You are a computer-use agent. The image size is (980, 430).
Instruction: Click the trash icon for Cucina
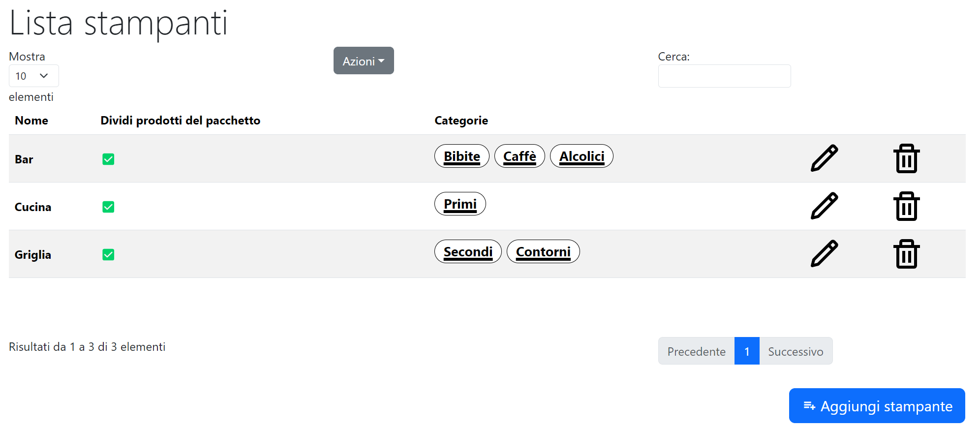(x=906, y=206)
